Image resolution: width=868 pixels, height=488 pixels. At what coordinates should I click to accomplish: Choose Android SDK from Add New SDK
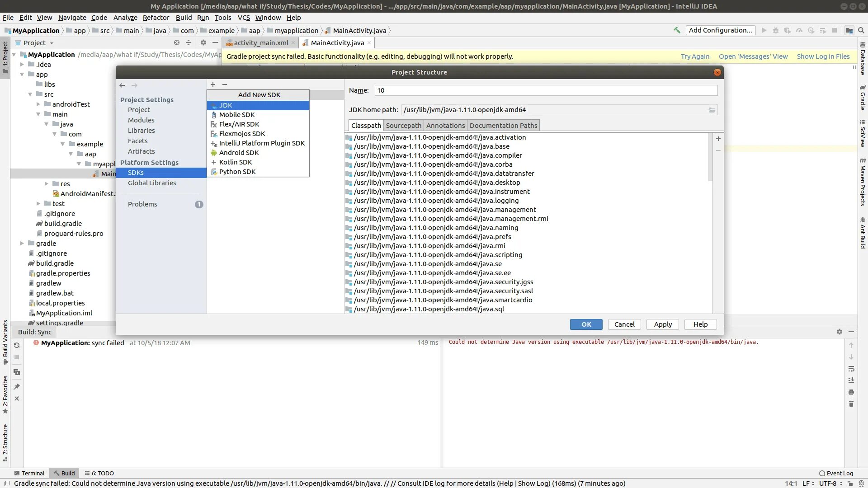pos(258,153)
